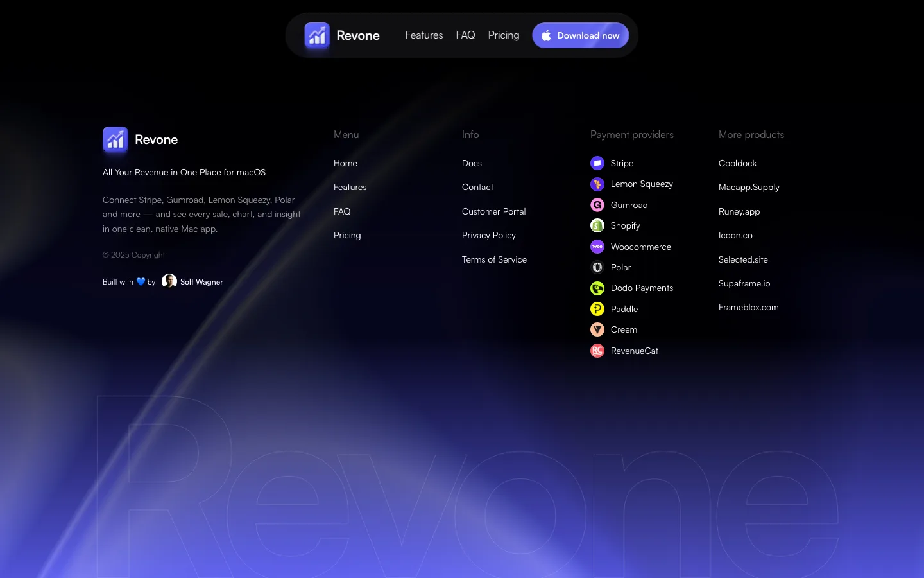Image resolution: width=924 pixels, height=578 pixels.
Task: Click the Gumroad provider icon
Action: click(x=597, y=205)
